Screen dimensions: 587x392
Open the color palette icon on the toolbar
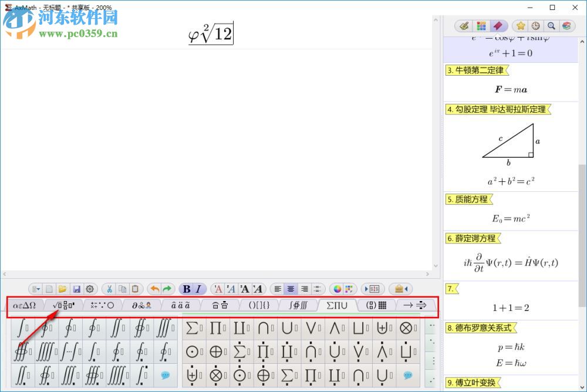338,289
